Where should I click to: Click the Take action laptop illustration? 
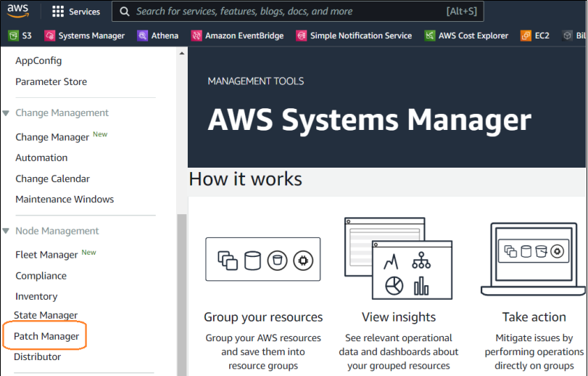[x=533, y=259]
